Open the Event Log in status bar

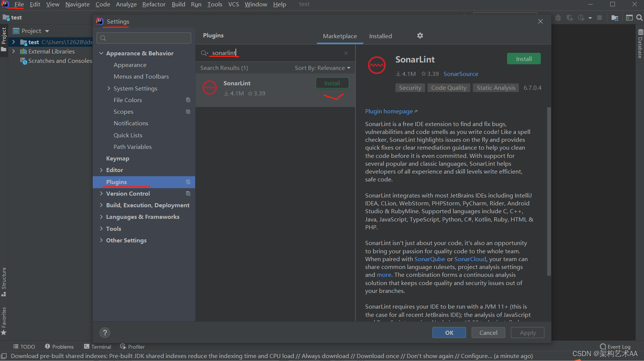coord(615,347)
